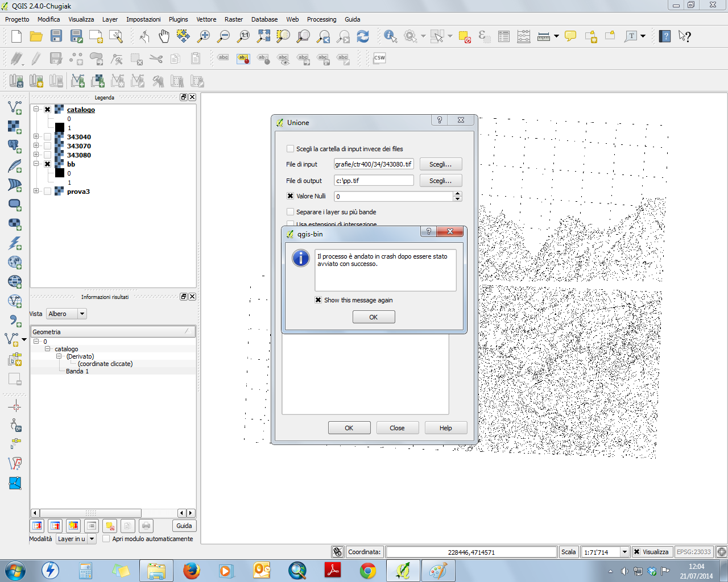Screen dimensions: 728x582
Task: Uncheck Show this message again
Action: (x=318, y=300)
